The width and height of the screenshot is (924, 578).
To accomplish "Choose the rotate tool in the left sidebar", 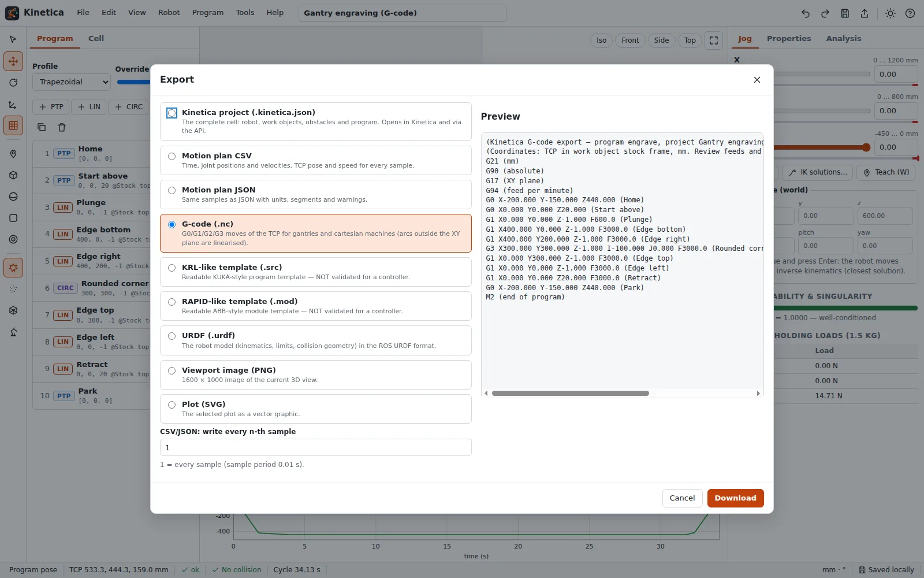I will (x=13, y=83).
